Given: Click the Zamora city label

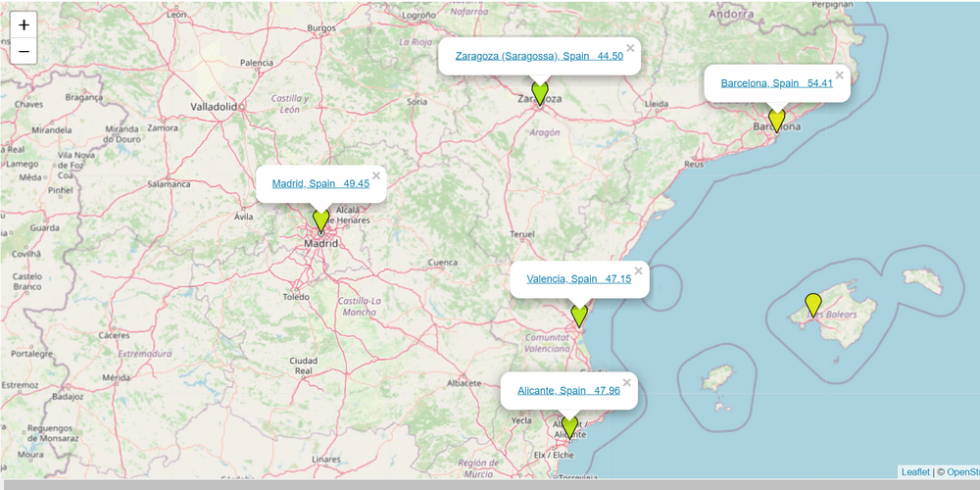Looking at the screenshot, I should [162, 127].
